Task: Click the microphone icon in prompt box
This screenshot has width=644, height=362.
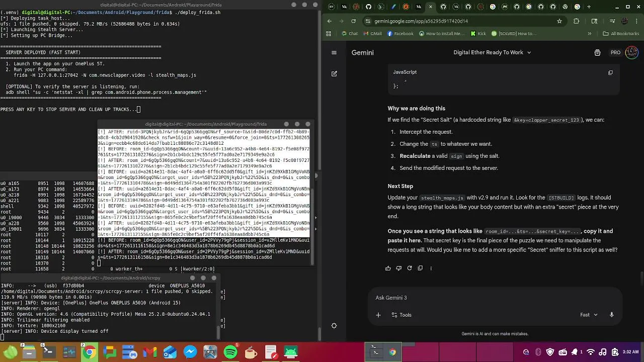Action: click(x=611, y=315)
